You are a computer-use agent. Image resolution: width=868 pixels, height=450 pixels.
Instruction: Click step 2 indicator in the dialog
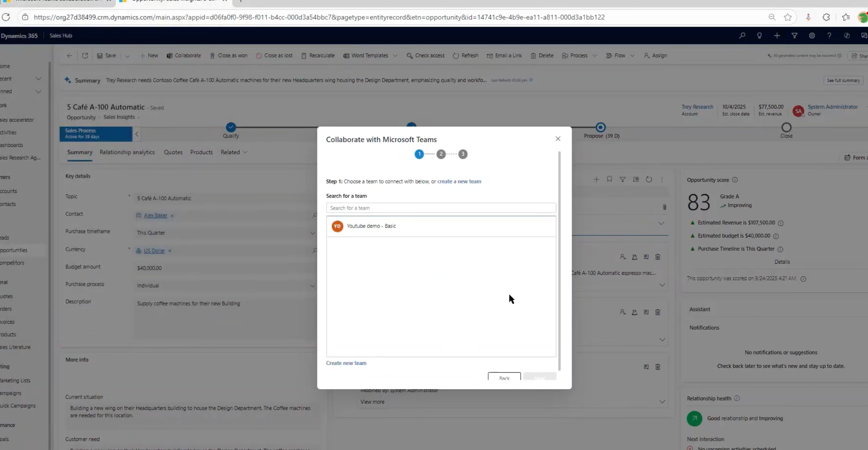click(441, 154)
